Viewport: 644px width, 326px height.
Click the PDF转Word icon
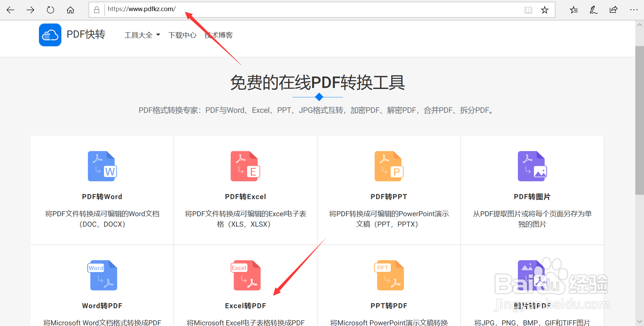[102, 166]
